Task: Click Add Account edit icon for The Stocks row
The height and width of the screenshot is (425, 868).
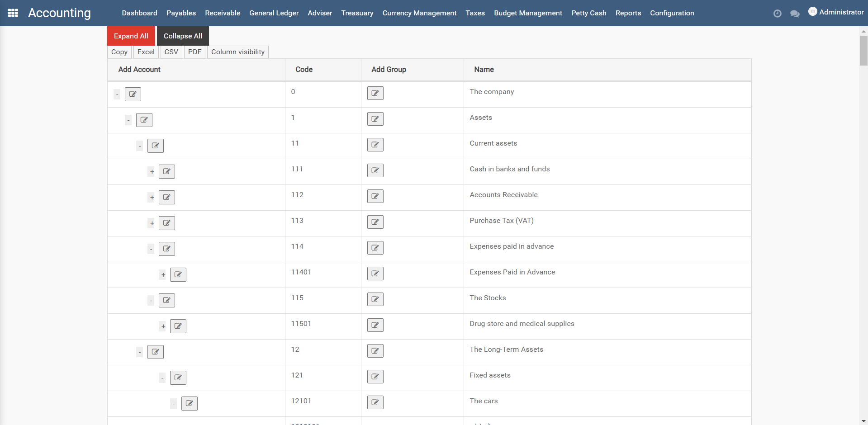Action: [x=167, y=300]
